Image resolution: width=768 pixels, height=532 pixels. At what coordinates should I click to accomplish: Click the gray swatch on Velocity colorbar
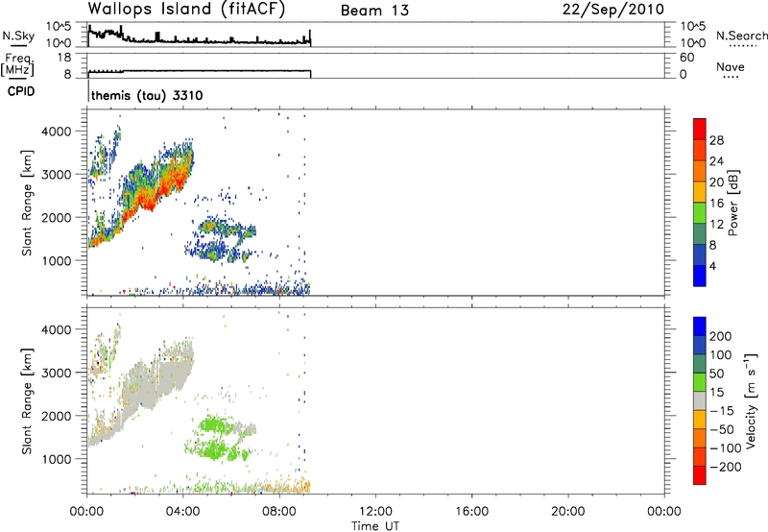(700, 401)
